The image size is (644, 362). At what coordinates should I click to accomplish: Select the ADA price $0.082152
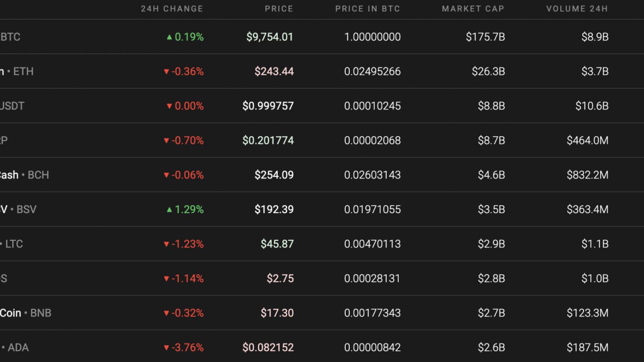point(268,348)
